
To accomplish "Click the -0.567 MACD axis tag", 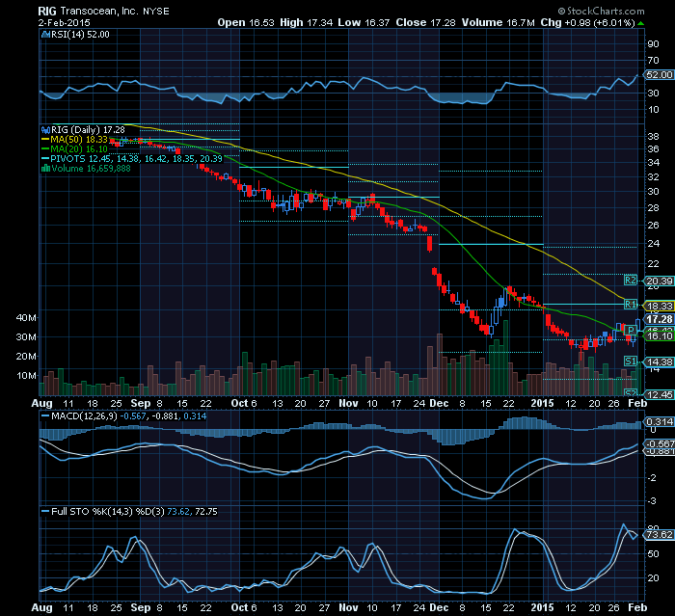I will tap(659, 443).
